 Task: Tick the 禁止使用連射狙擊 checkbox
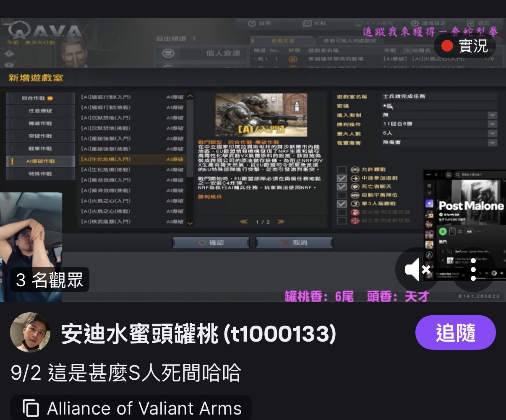pos(342,220)
